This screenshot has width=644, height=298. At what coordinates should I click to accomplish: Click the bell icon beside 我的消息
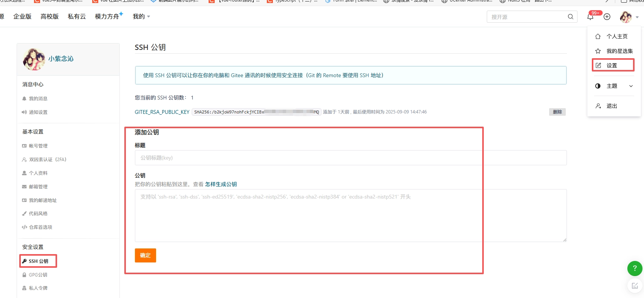[x=24, y=99]
